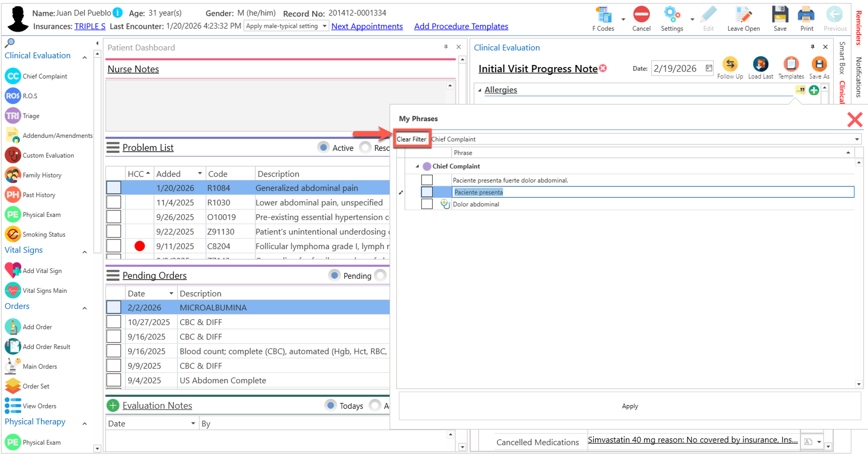Click the Apply button in My Phrases

click(629, 406)
